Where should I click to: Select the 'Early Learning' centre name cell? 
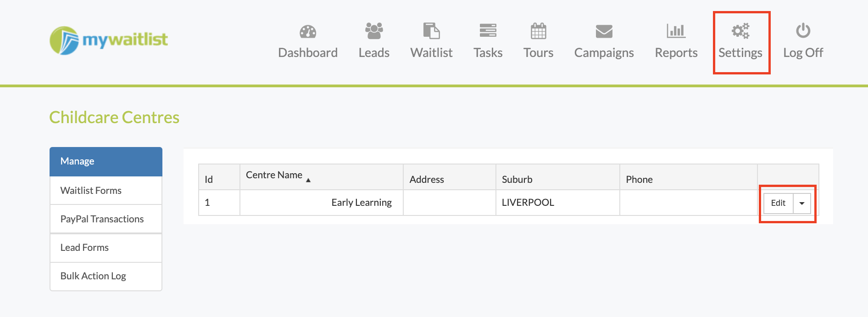[322, 203]
